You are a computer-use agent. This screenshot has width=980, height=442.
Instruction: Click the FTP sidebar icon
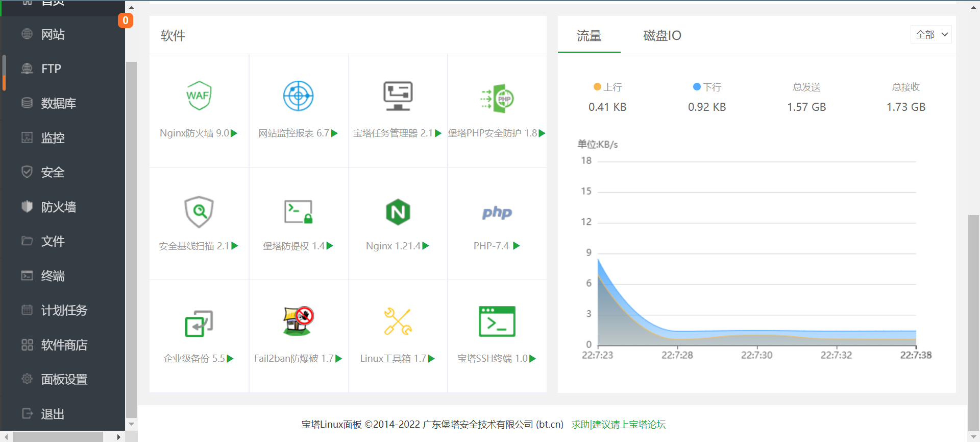tap(27, 68)
